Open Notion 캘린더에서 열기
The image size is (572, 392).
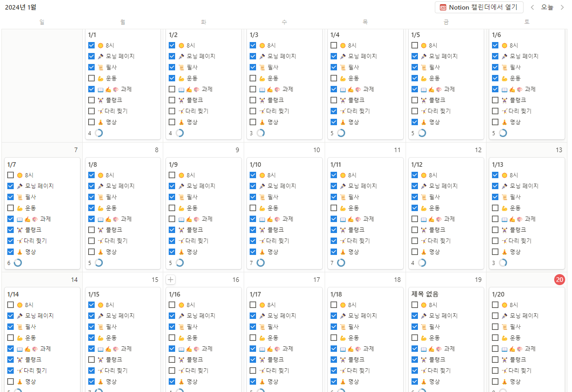point(479,7)
